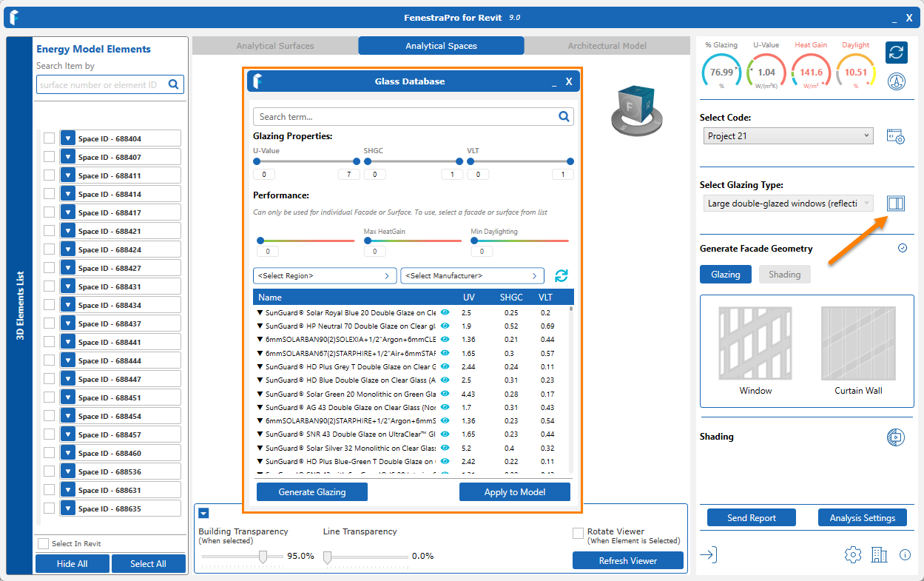924x581 pixels.
Task: Click the Generate Glazing button
Action: [x=311, y=492]
